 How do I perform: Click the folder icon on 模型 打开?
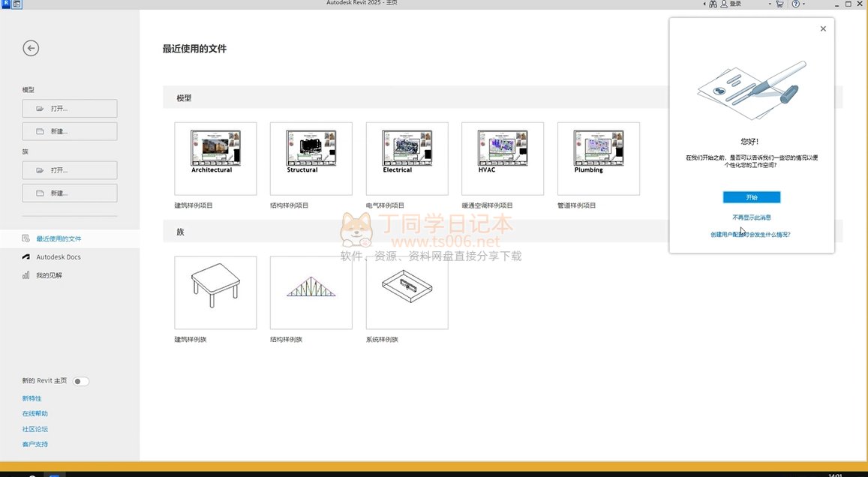pyautogui.click(x=40, y=109)
